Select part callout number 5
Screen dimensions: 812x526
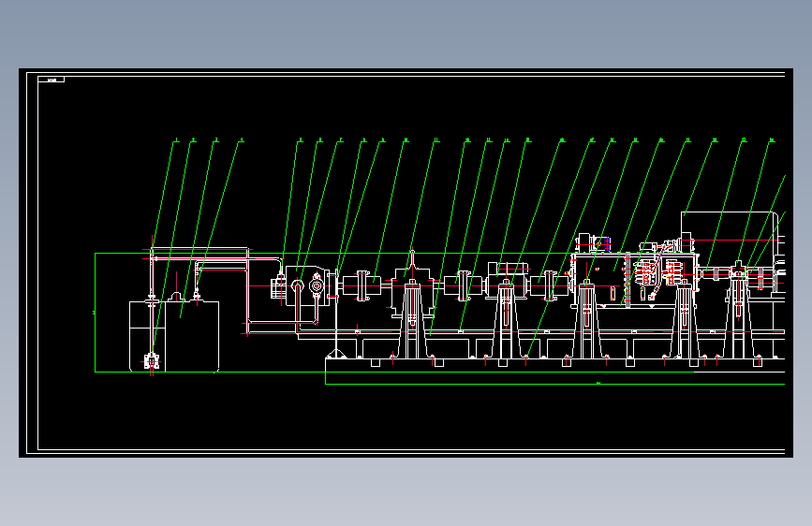[x=300, y=139]
